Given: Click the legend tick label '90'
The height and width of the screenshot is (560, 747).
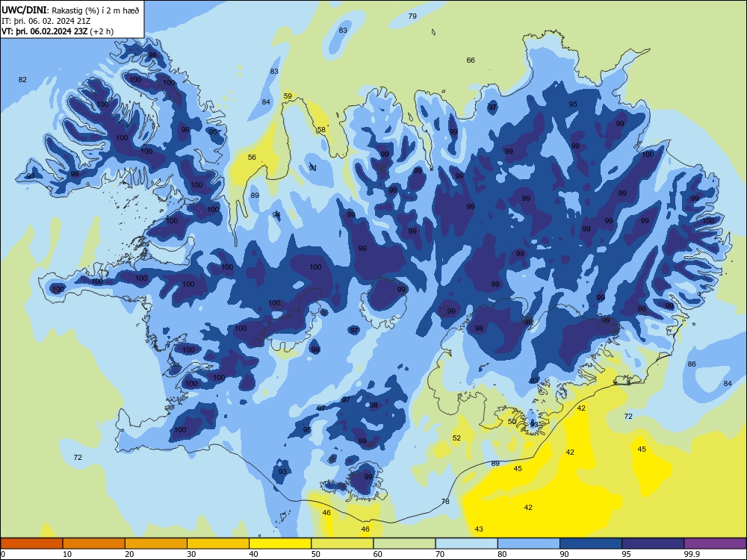Looking at the screenshot, I should 564,554.
